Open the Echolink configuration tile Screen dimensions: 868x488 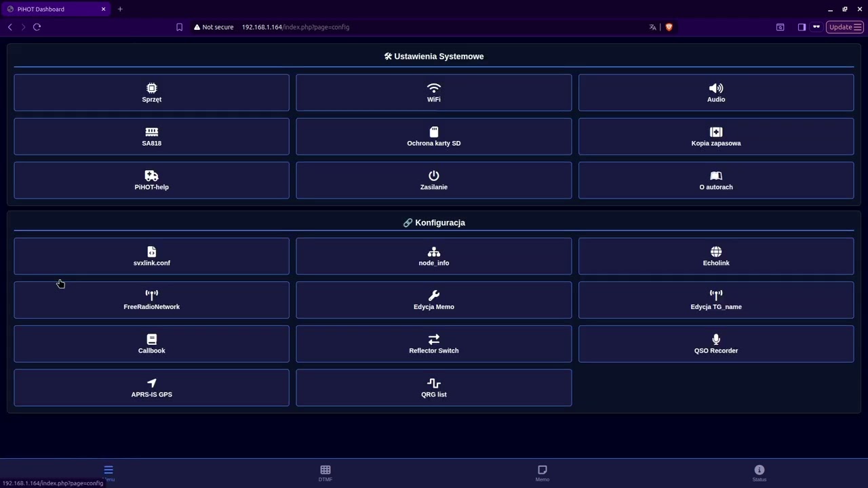[716, 256]
